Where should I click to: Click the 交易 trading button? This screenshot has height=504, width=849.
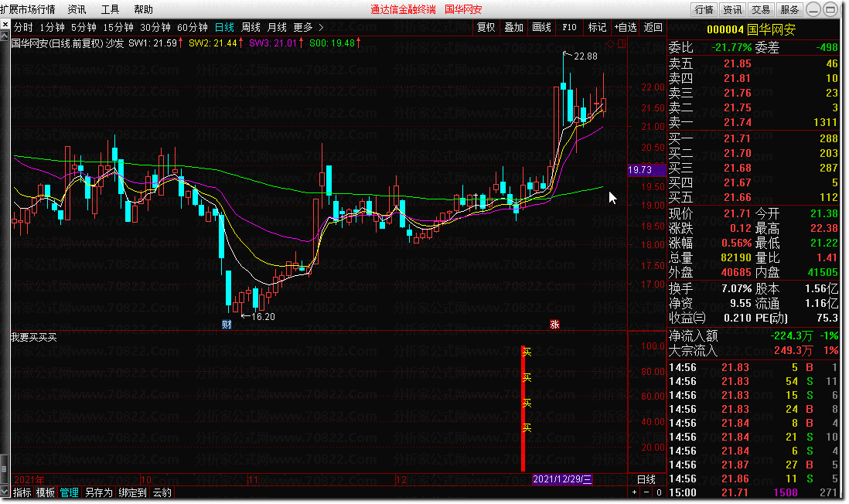click(760, 9)
